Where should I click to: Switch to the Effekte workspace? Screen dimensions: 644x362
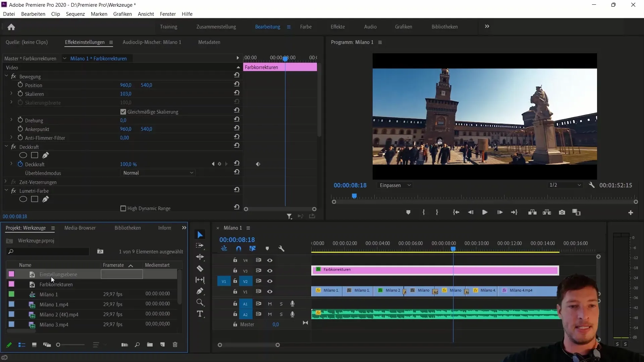point(338,27)
